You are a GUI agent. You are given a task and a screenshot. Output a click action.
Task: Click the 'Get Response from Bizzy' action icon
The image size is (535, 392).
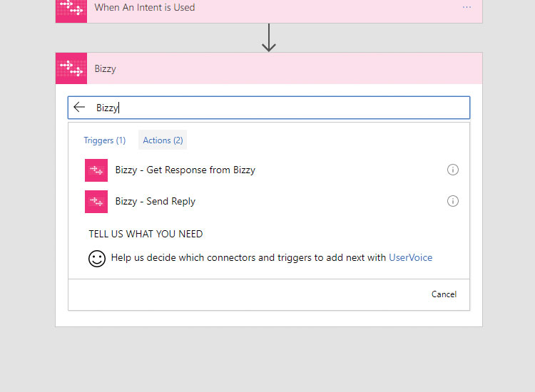tap(96, 170)
